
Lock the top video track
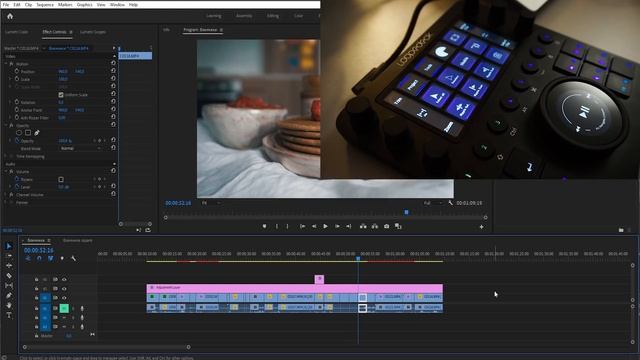[x=36, y=280]
